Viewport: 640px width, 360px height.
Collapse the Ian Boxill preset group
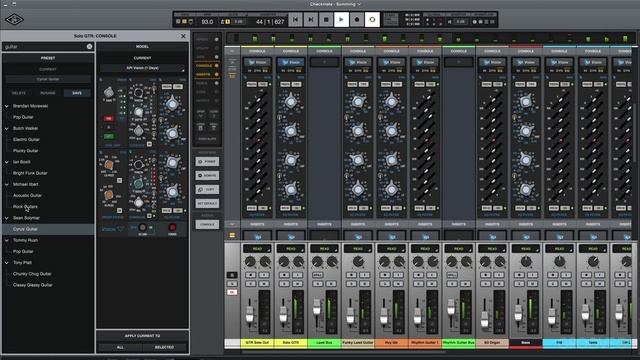point(7,162)
